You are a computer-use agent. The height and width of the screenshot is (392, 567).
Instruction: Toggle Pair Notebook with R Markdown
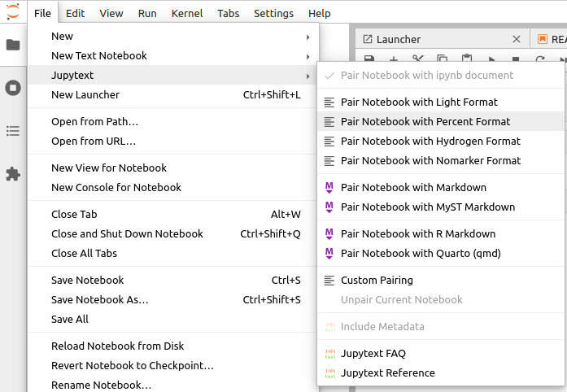click(x=441, y=233)
